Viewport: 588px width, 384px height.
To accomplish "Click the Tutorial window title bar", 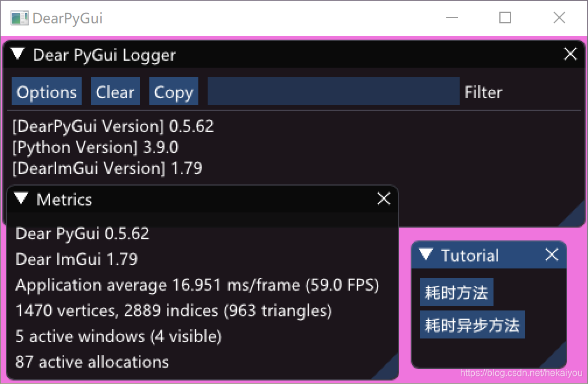I will [489, 255].
